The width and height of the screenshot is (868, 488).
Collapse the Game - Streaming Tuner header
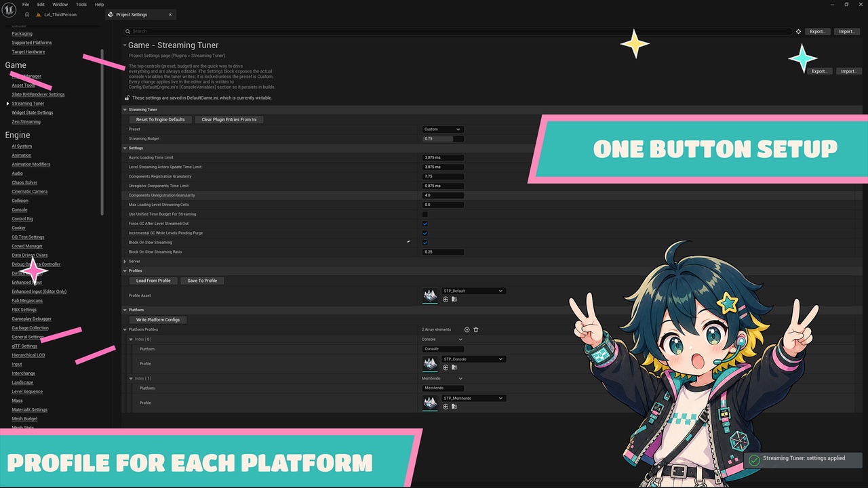click(125, 45)
